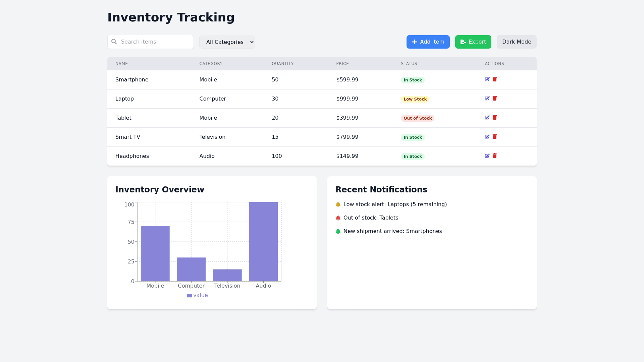Screen dimensions: 644x362
Task: Export the inventory data
Action: coord(473,42)
